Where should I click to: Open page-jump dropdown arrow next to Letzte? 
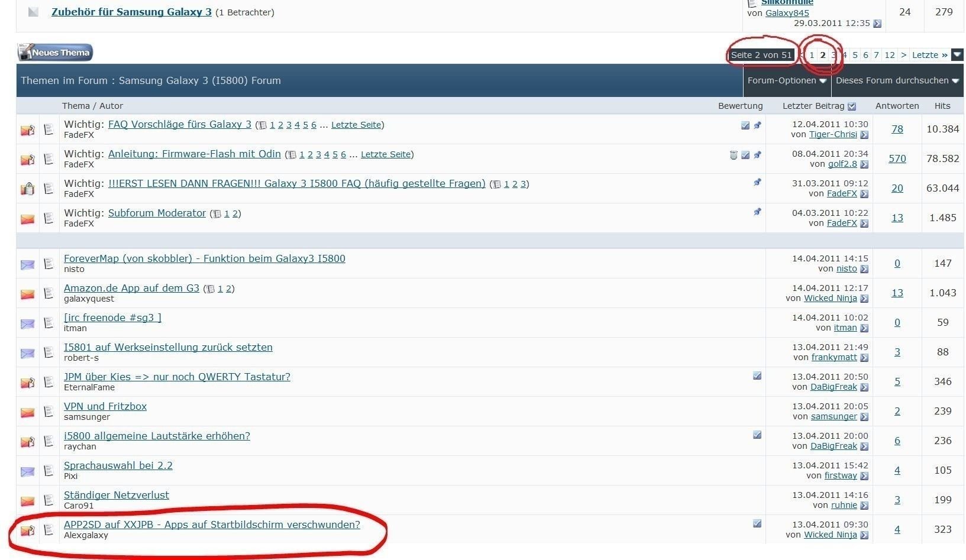tap(957, 55)
